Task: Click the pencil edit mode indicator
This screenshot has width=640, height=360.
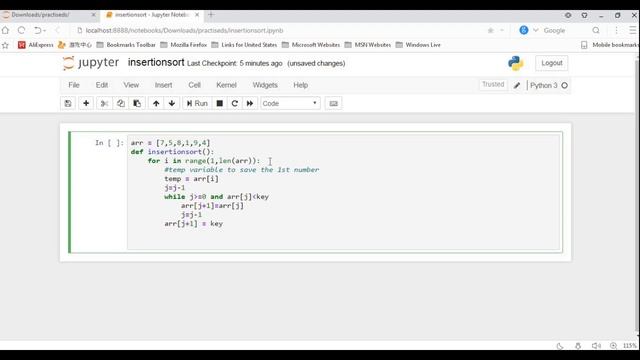Action: pyautogui.click(x=517, y=85)
